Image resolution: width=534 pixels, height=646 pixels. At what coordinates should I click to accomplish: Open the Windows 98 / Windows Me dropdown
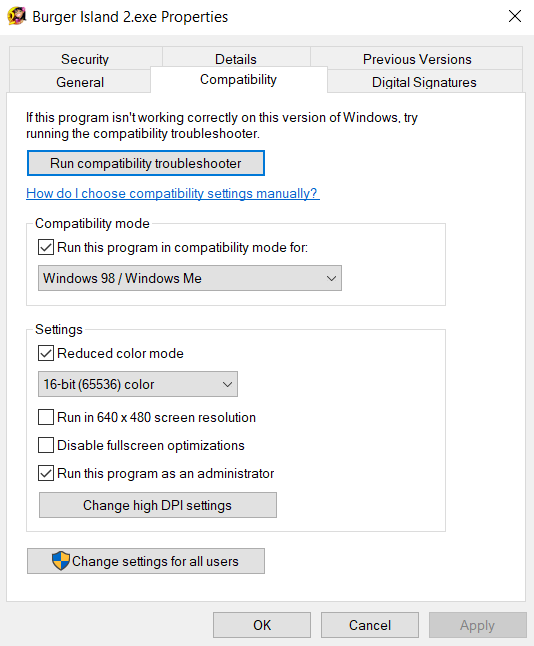pyautogui.click(x=190, y=278)
